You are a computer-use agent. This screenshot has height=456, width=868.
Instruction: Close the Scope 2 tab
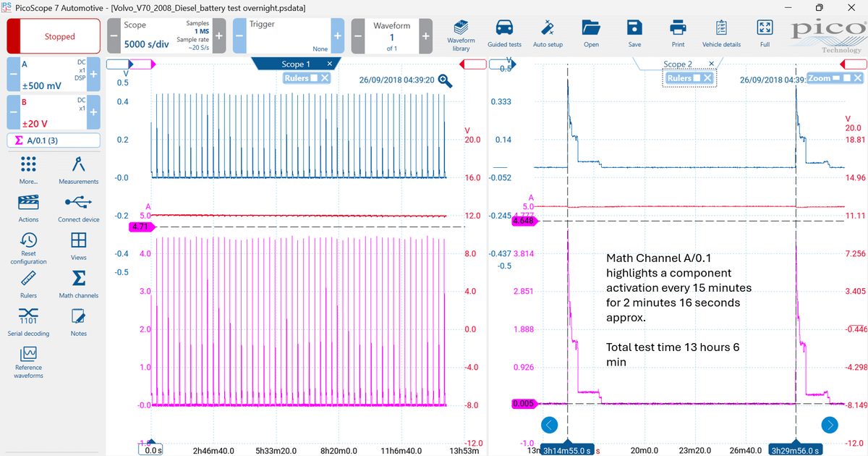[711, 64]
